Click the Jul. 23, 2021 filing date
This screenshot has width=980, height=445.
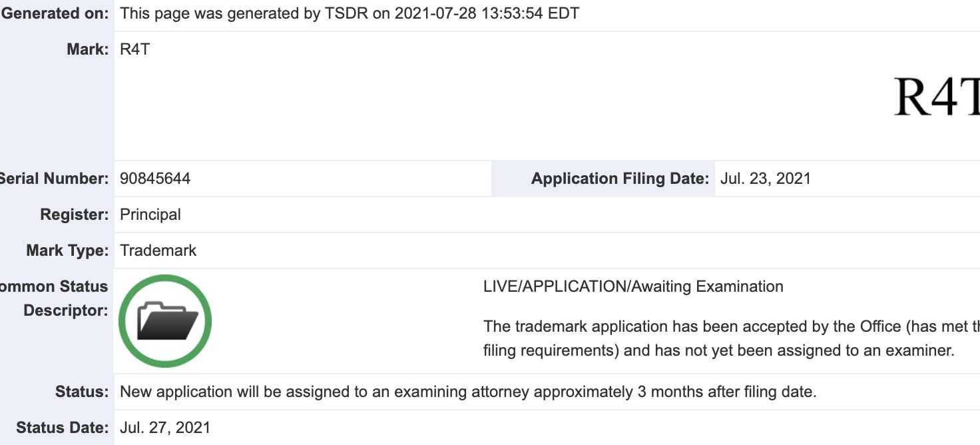click(766, 179)
